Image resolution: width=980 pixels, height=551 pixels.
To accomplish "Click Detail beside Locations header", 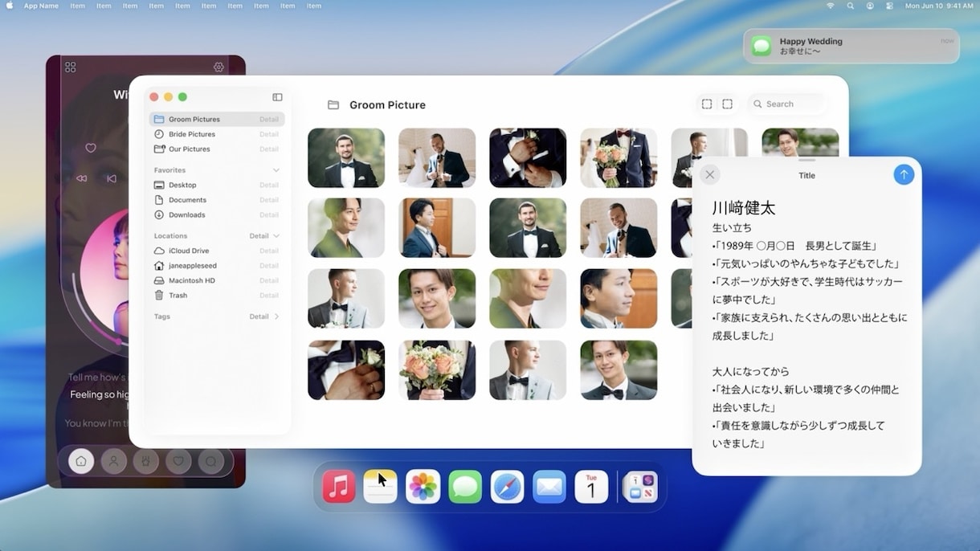I will click(259, 236).
